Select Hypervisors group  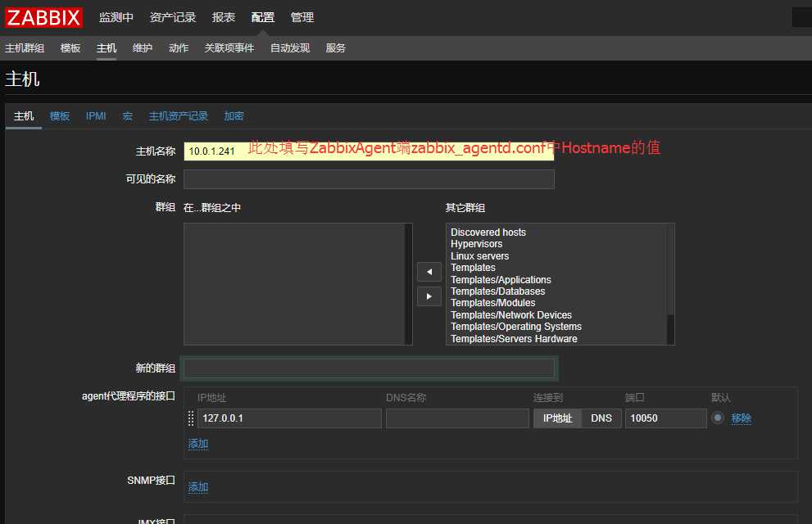pyautogui.click(x=476, y=244)
